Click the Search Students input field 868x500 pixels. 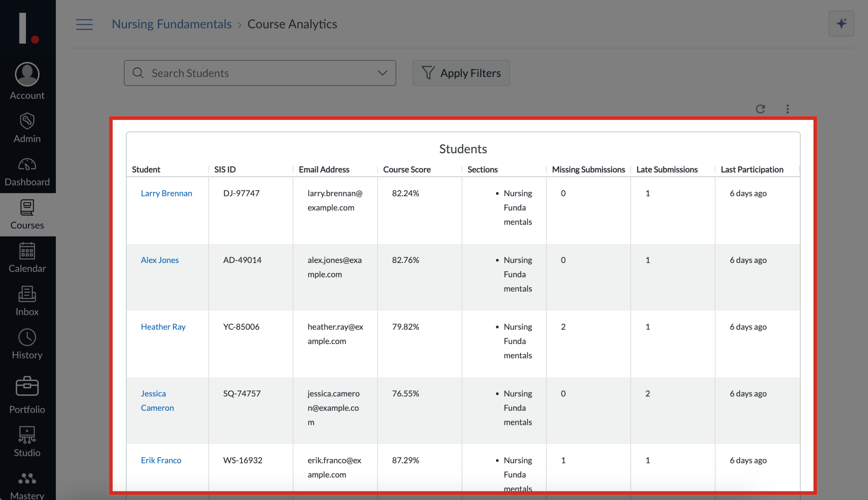(260, 73)
